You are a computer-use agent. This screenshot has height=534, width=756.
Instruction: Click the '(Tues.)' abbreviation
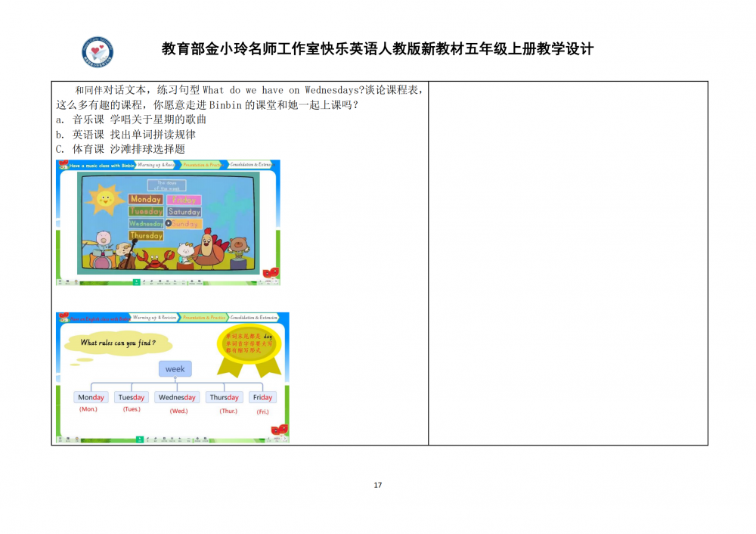(x=132, y=409)
